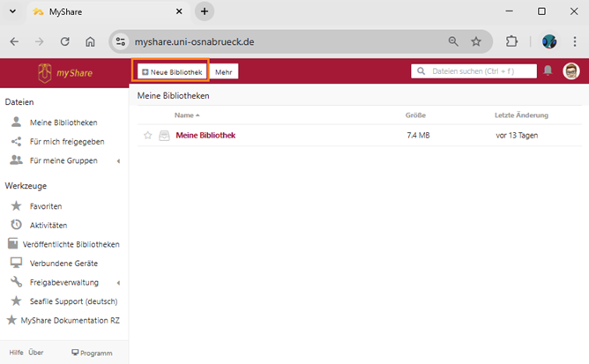Screen dimensions: 589x364
Task: Star the Meine Bibliothek library
Action: point(148,135)
